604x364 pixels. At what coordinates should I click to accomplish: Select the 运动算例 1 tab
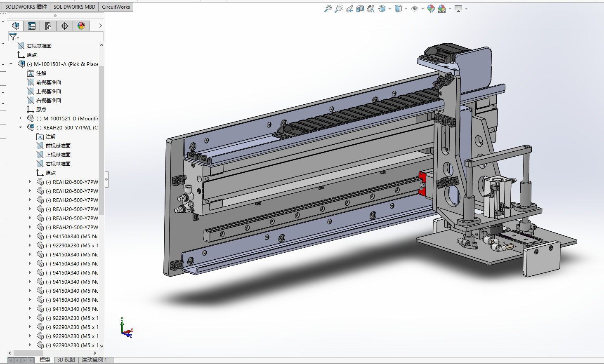click(x=94, y=360)
